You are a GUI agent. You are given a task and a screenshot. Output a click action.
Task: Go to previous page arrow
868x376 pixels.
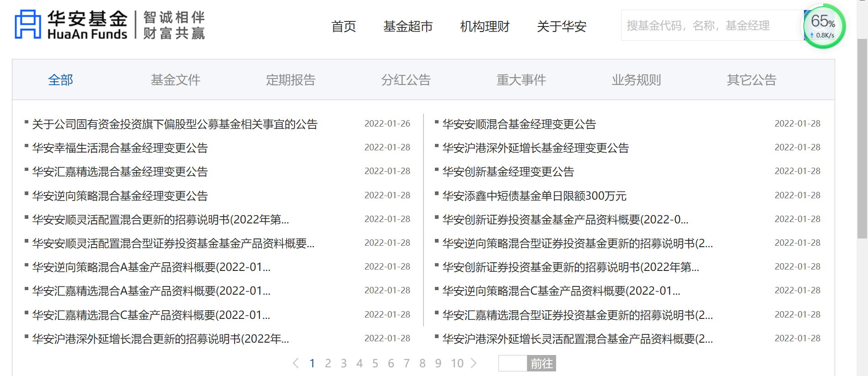click(296, 363)
